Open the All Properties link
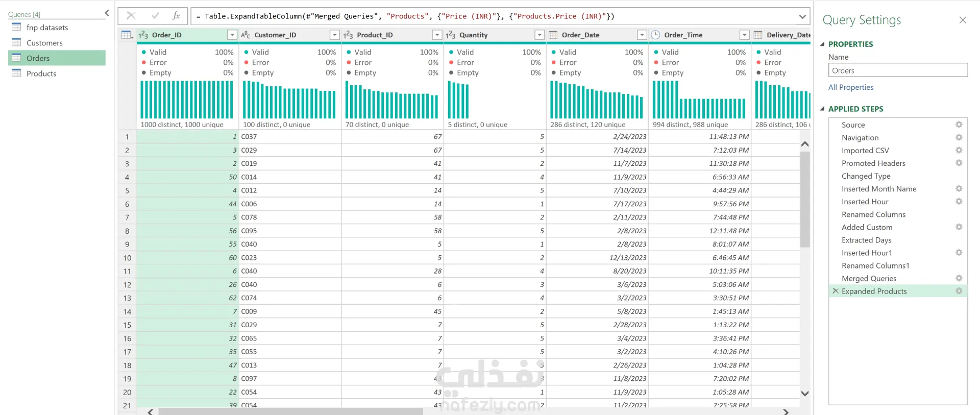Image resolution: width=980 pixels, height=415 pixels. pos(851,87)
